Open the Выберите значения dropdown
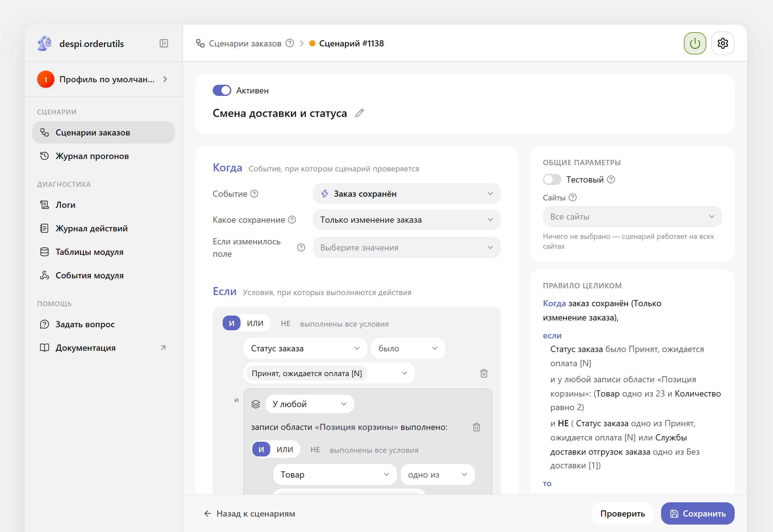Image resolution: width=773 pixels, height=532 pixels. click(x=407, y=247)
